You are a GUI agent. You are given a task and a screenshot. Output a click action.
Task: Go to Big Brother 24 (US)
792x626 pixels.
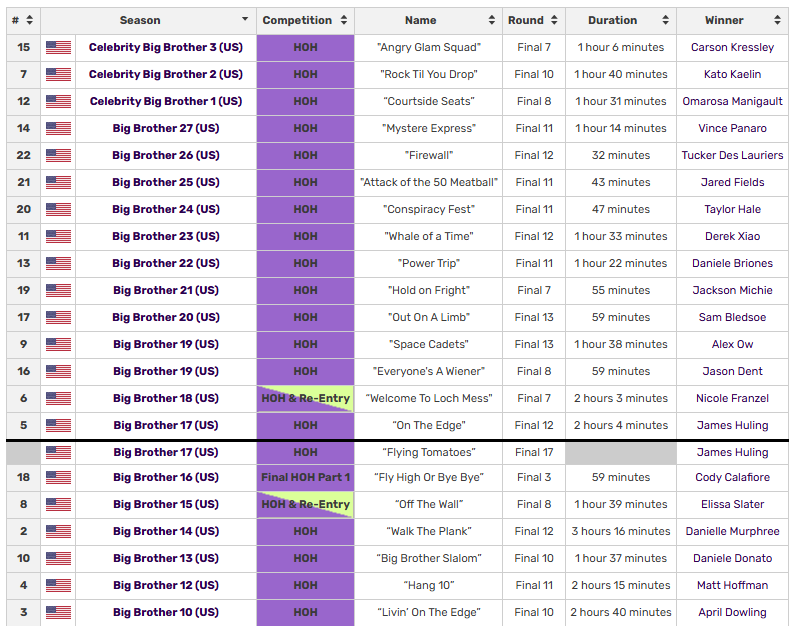[166, 209]
